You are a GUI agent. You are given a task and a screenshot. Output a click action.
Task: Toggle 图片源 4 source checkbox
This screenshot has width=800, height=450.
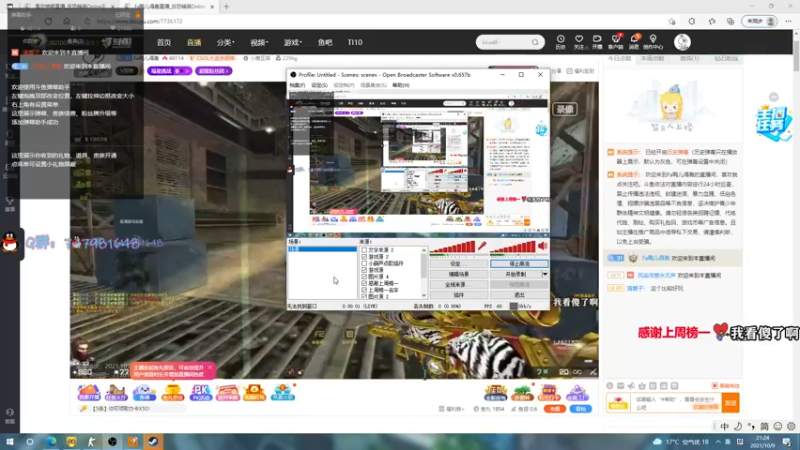pos(364,277)
